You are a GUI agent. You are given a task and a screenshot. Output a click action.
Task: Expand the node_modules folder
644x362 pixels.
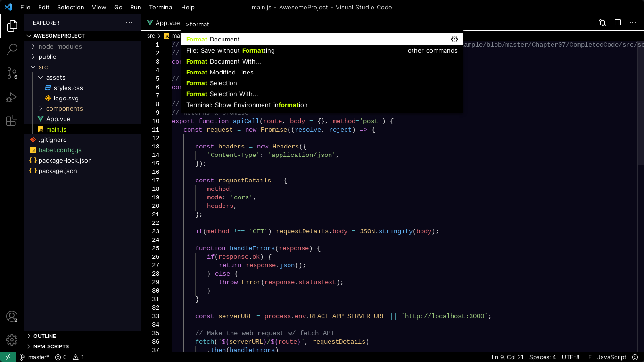(82, 46)
